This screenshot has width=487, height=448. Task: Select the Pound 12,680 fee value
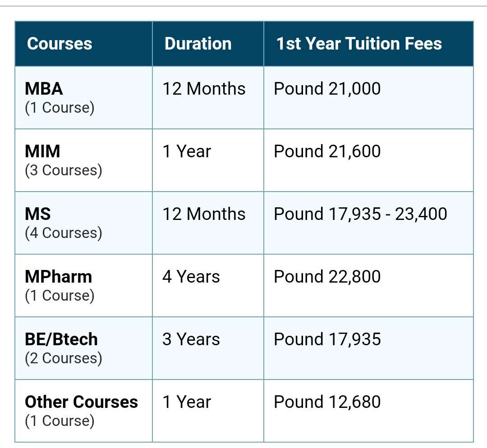(x=327, y=402)
